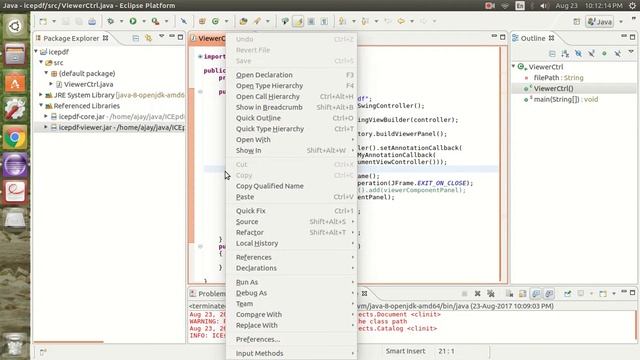Collapse the src folder node

tap(41, 62)
